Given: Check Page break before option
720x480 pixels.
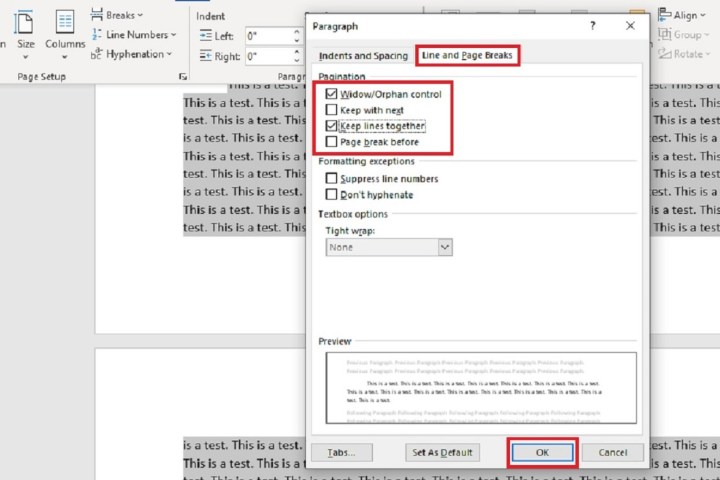Looking at the screenshot, I should point(332,142).
